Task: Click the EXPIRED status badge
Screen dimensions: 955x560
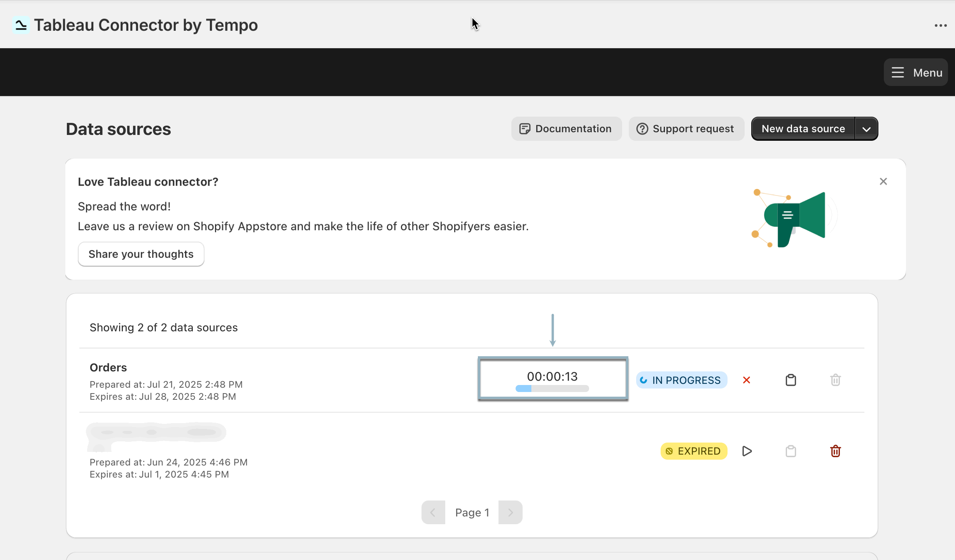Action: (x=694, y=451)
